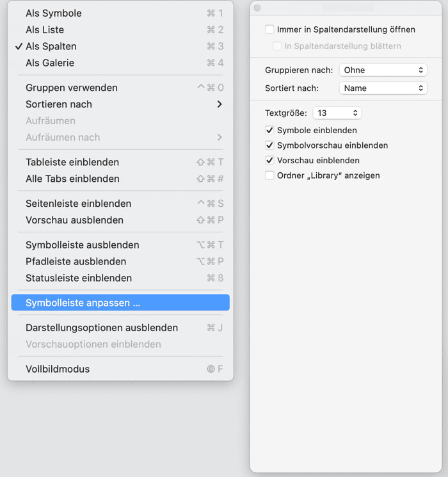
Task: Open the Sortieren nach submenu arrow
Action: click(x=220, y=104)
